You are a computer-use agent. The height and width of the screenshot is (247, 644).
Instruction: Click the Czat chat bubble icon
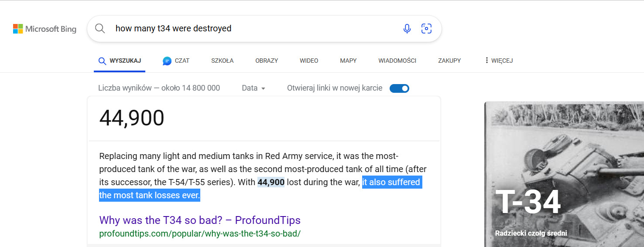coord(167,61)
